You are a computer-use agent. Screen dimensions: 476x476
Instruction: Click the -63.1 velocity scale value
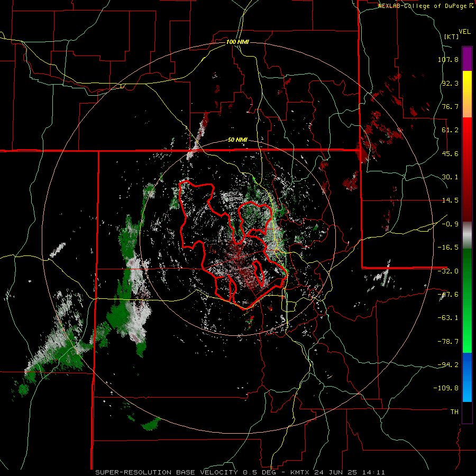(x=448, y=318)
